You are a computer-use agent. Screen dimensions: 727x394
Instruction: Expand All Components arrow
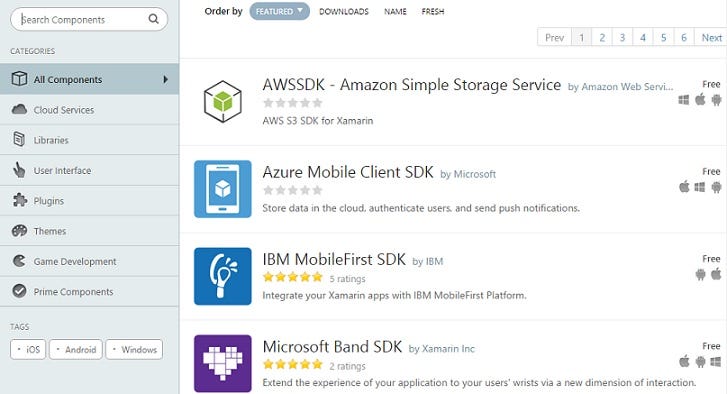166,79
